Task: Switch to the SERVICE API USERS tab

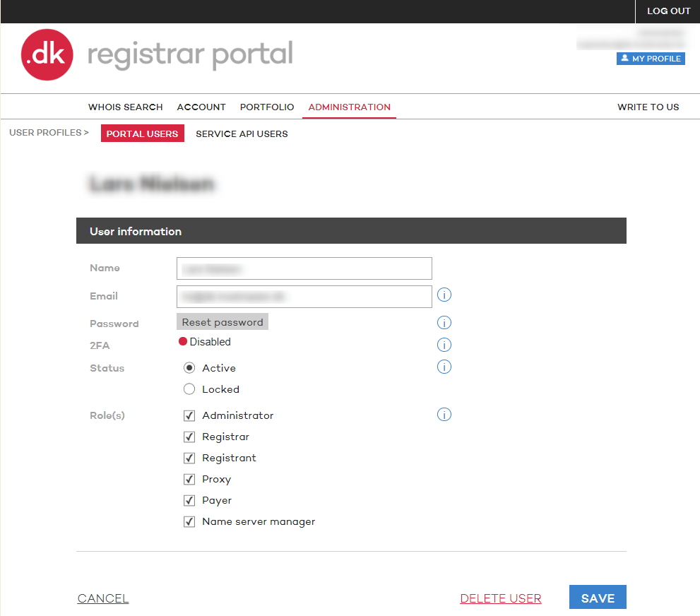Action: point(242,134)
